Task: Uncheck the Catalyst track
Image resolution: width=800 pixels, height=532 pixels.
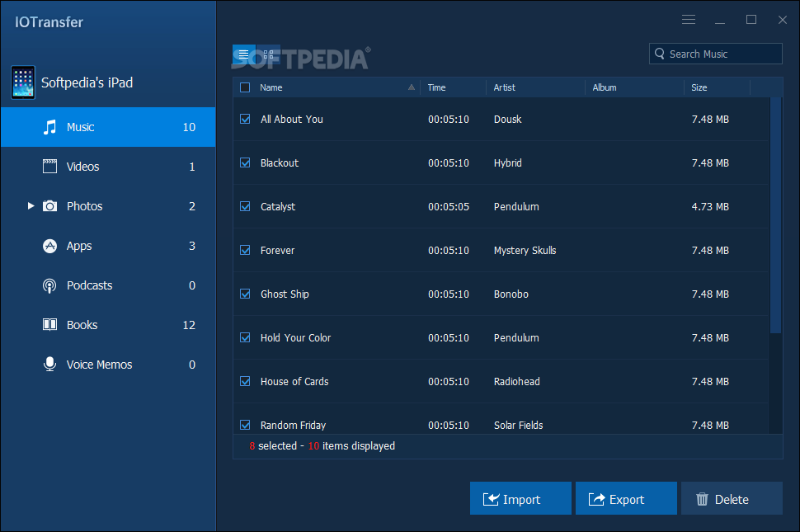Action: tap(245, 206)
